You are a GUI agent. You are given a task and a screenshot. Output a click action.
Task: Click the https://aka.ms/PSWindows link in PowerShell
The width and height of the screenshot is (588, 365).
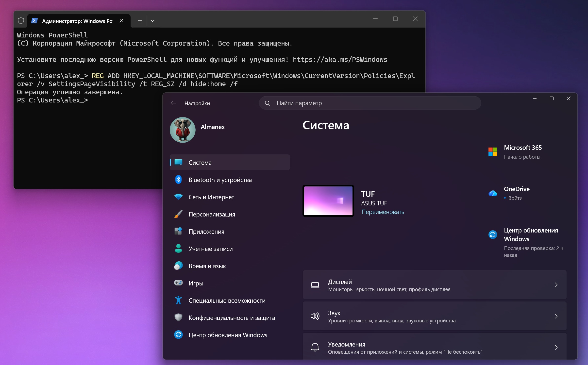click(340, 60)
